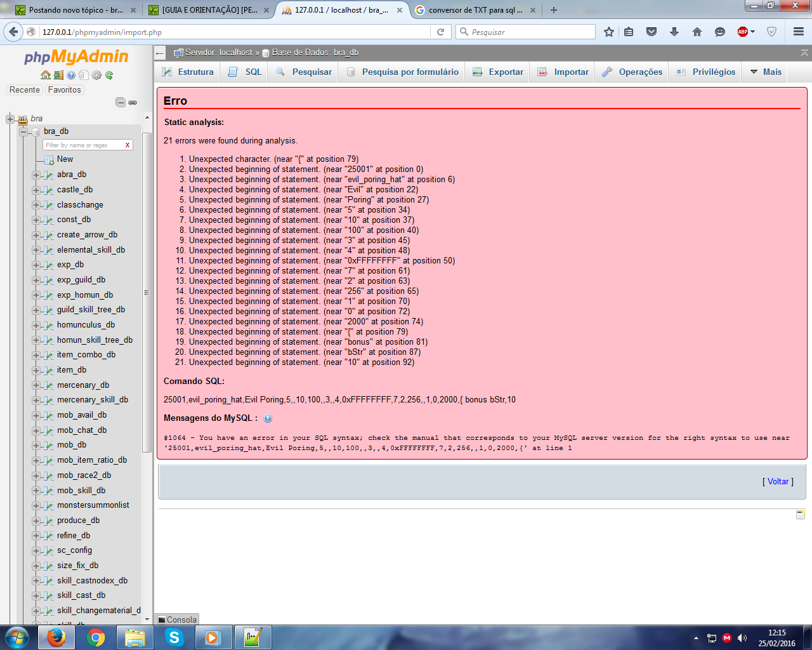Click the MySQL message help icon

(x=268, y=418)
